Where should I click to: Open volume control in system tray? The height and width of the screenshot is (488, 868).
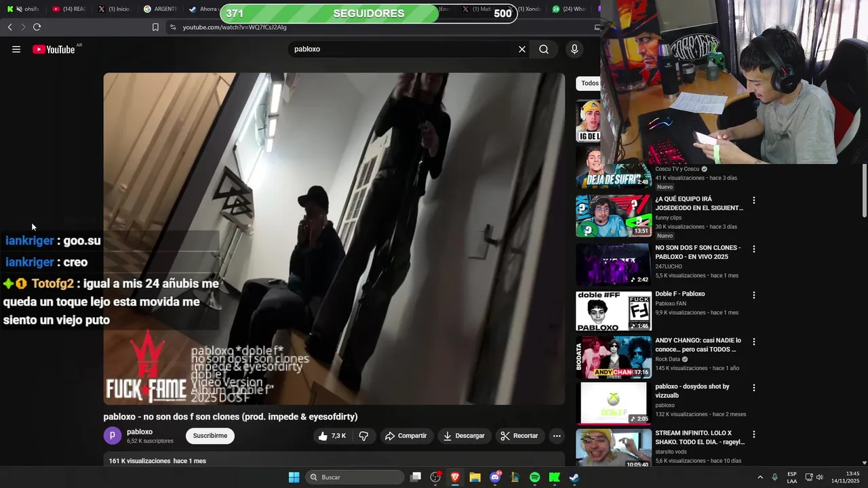[819, 477]
